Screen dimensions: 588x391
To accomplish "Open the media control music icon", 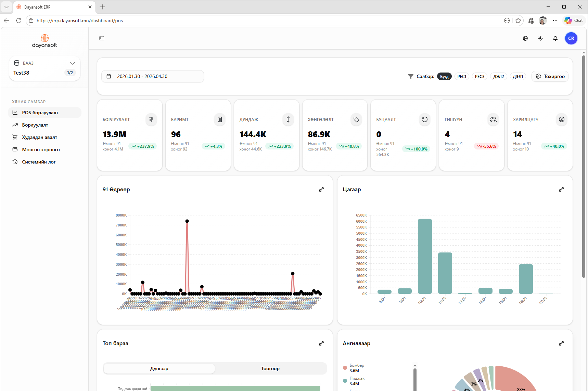I will coord(531,21).
